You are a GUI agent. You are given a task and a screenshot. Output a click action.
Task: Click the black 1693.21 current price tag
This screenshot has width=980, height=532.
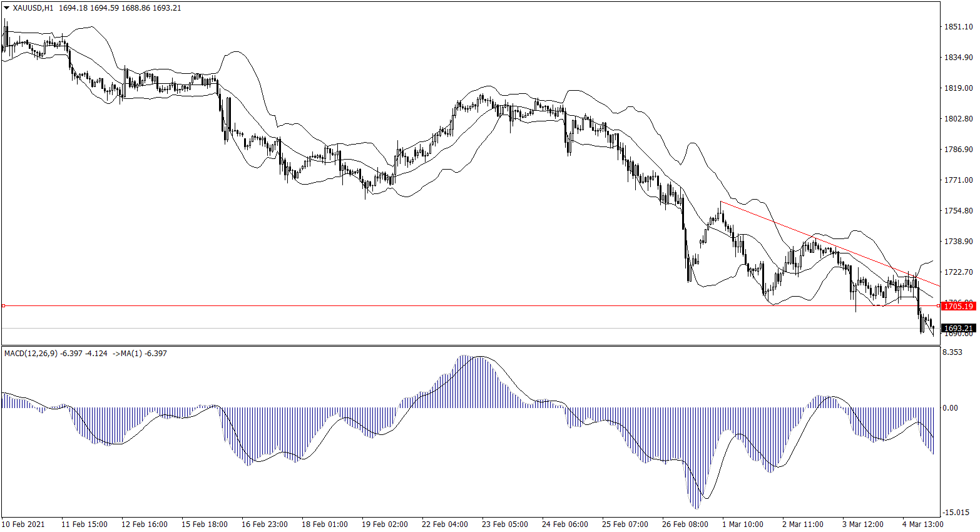(958, 328)
